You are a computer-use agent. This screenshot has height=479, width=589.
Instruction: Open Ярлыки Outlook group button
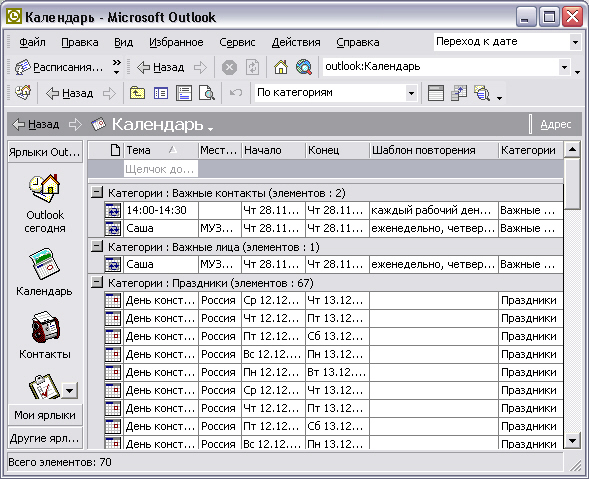tap(45, 152)
